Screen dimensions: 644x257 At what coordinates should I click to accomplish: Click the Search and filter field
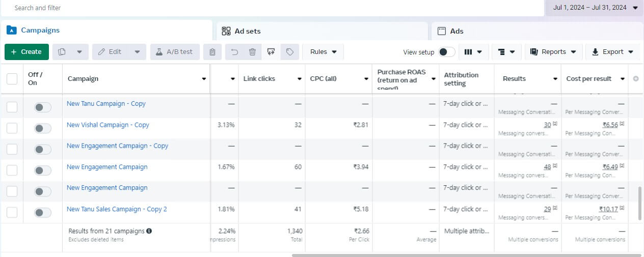[x=270, y=8]
